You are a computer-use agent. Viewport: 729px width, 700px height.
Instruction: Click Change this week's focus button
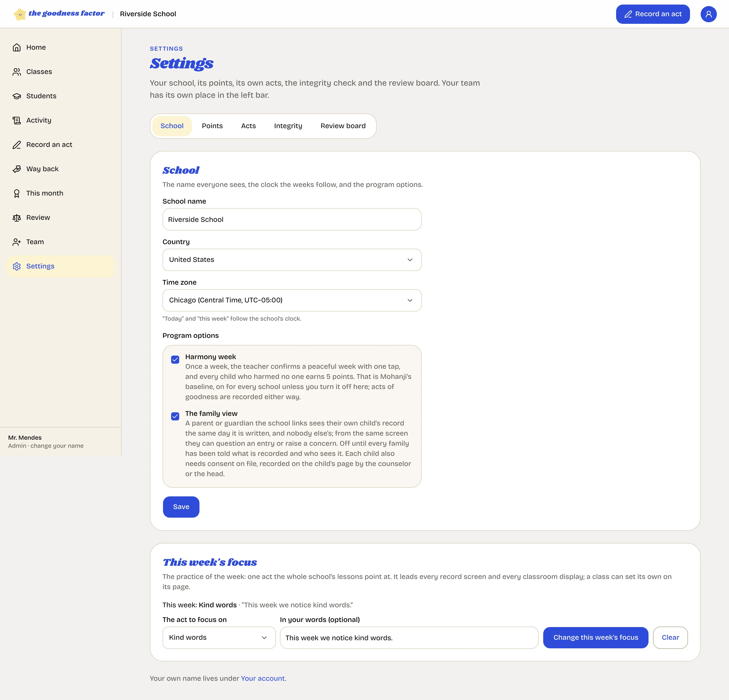595,637
